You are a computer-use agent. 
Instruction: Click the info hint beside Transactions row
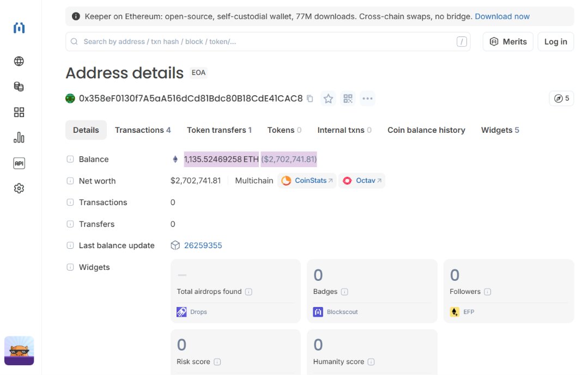(x=70, y=202)
